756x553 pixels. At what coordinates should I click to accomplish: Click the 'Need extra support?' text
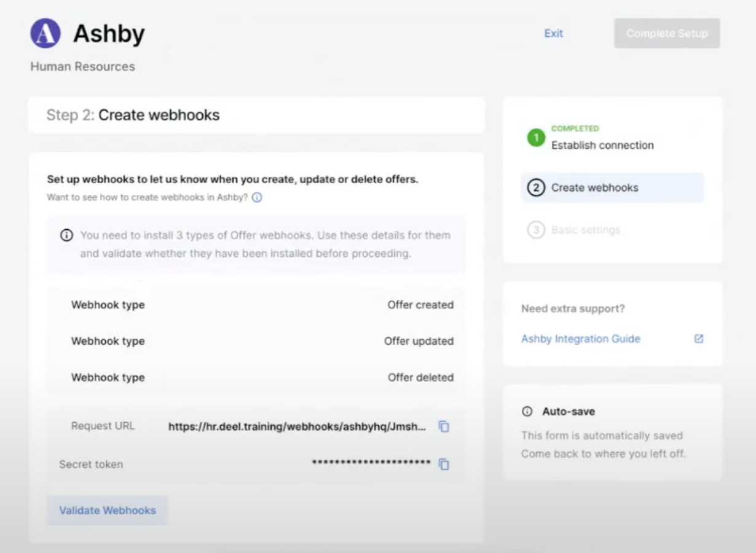point(573,308)
